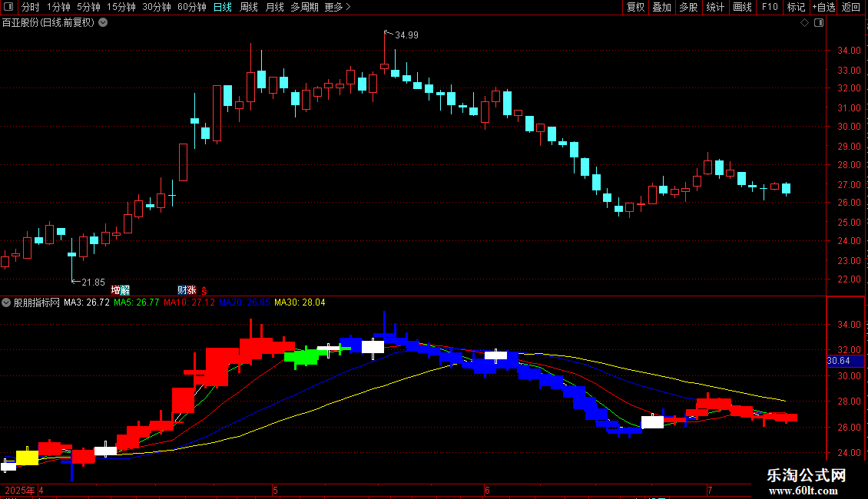
Task: Add stock via +自选 button
Action: coord(823,7)
